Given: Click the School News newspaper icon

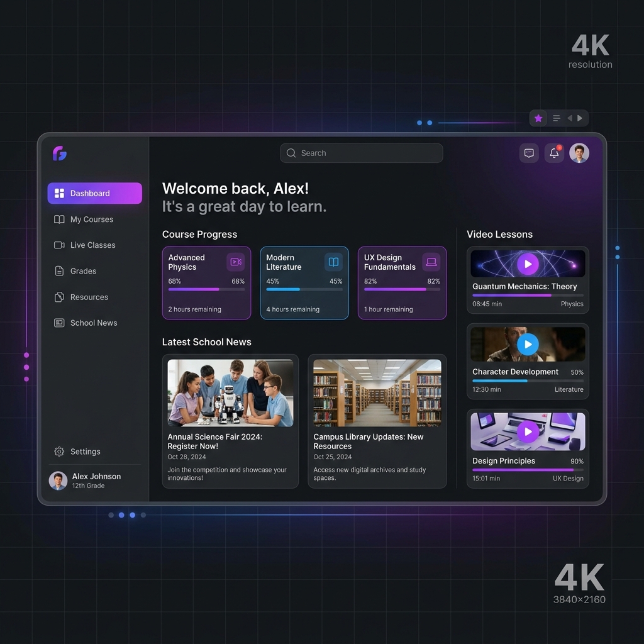Looking at the screenshot, I should [59, 323].
